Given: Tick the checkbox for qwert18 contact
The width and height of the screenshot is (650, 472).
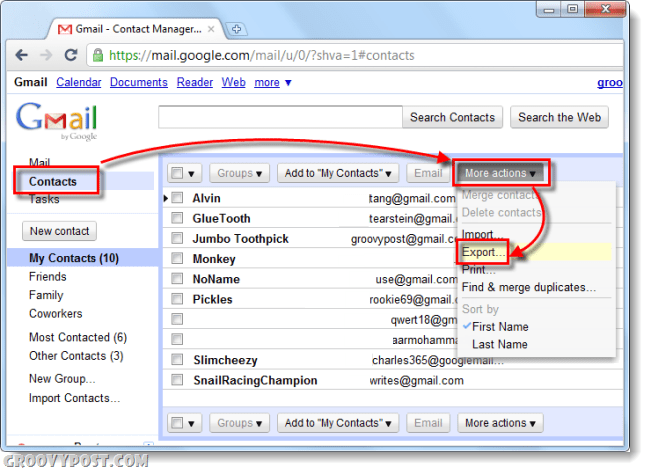Looking at the screenshot, I should point(177,319).
